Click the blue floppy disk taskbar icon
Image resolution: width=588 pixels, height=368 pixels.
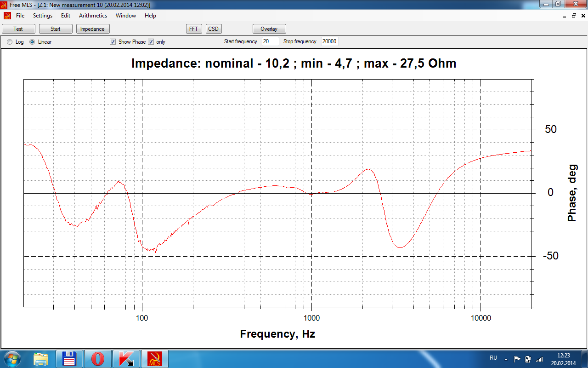(x=69, y=359)
